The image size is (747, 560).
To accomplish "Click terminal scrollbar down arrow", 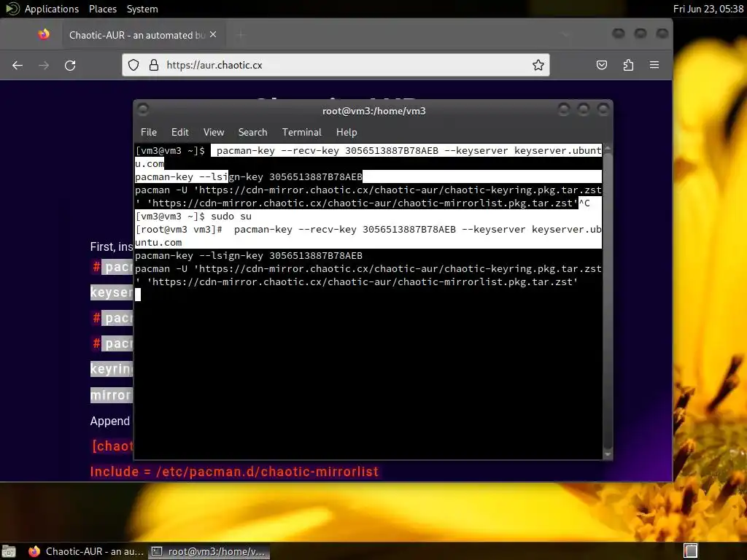I will click(608, 454).
